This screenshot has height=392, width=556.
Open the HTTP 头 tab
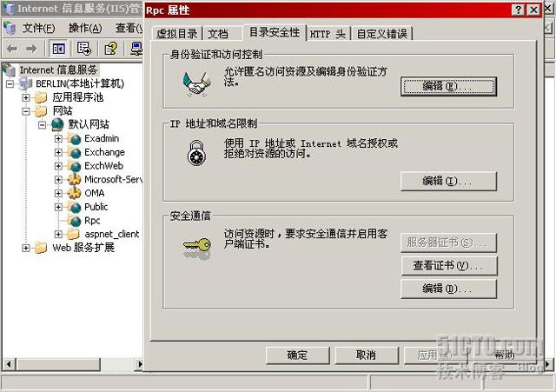[x=328, y=34]
